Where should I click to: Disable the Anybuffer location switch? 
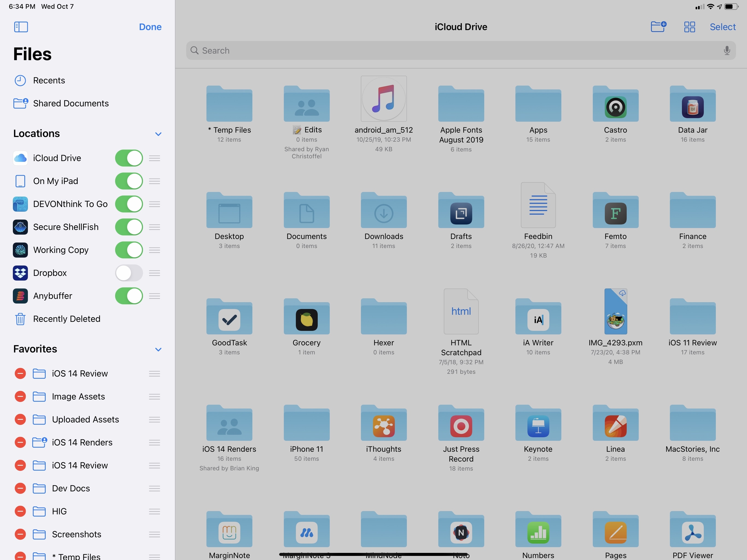(129, 296)
